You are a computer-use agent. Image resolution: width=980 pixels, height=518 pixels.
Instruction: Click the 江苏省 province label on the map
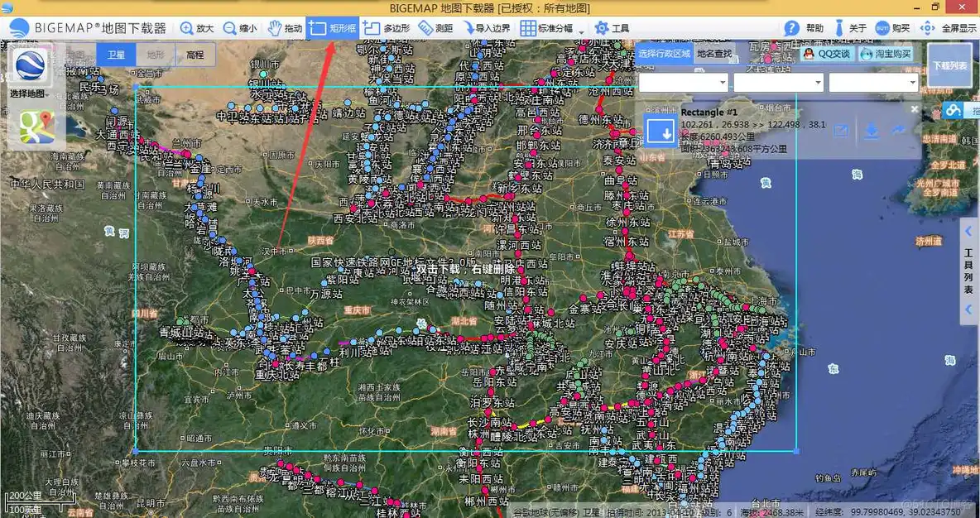680,233
